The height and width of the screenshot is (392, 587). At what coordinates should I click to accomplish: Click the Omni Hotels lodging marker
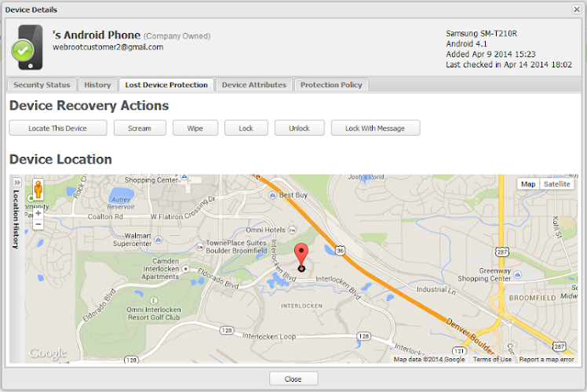[x=293, y=230]
